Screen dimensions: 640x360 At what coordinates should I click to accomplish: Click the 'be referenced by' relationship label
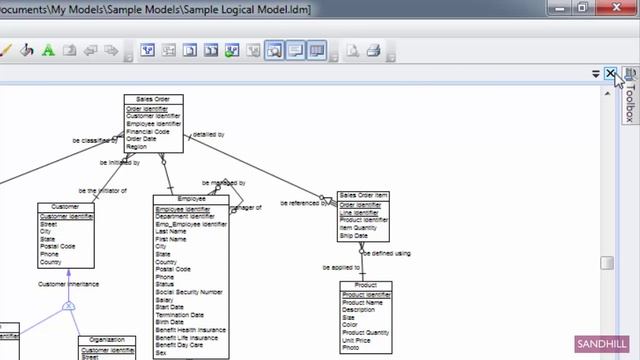pos(303,203)
